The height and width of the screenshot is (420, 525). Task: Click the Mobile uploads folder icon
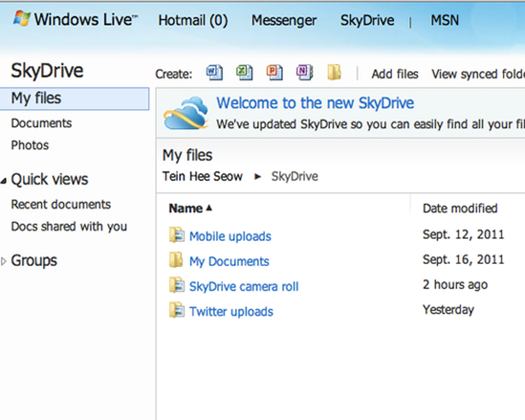tap(177, 235)
